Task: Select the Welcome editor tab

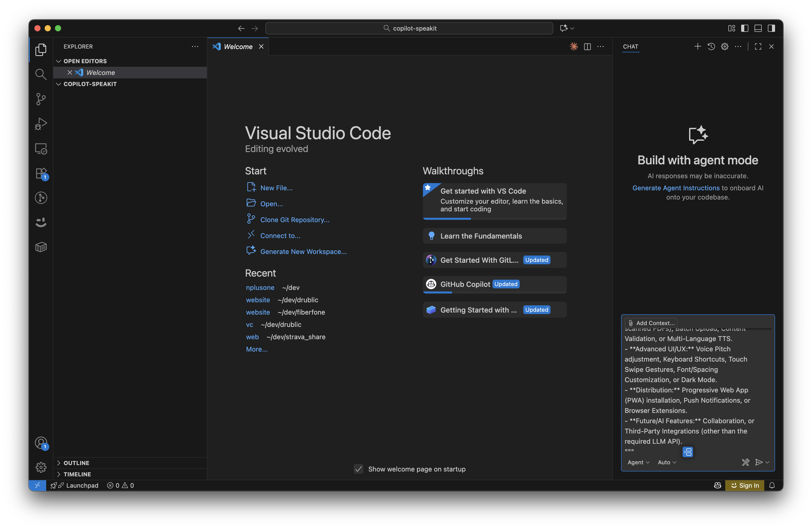Action: click(238, 47)
